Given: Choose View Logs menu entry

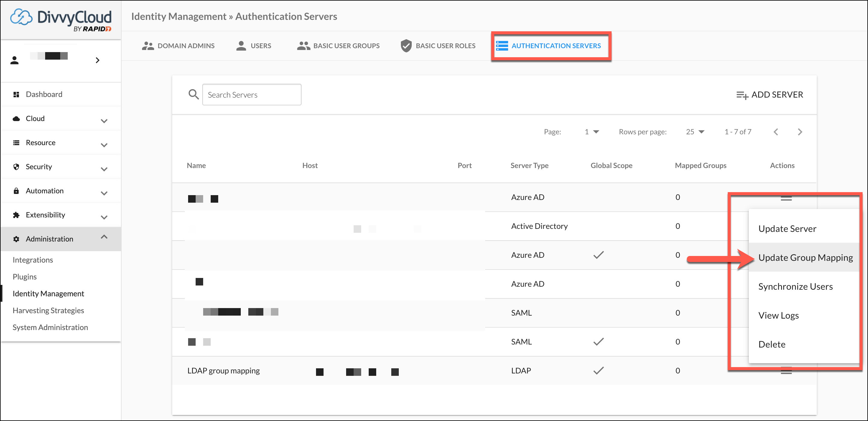Looking at the screenshot, I should 804,316.
